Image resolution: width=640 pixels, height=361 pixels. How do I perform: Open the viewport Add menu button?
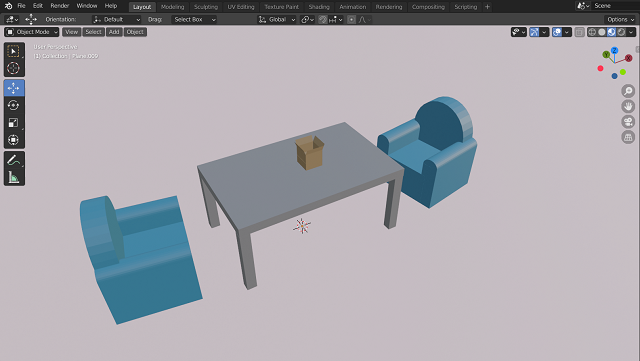114,32
